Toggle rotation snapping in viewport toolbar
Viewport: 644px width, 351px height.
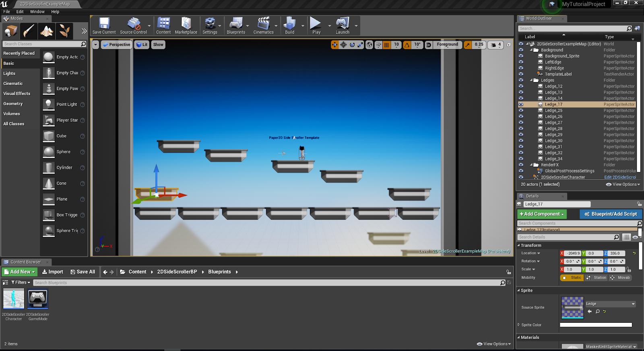click(x=407, y=45)
